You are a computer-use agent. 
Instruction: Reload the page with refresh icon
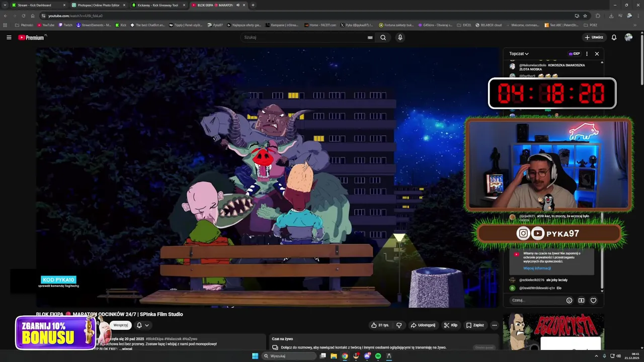(23, 16)
